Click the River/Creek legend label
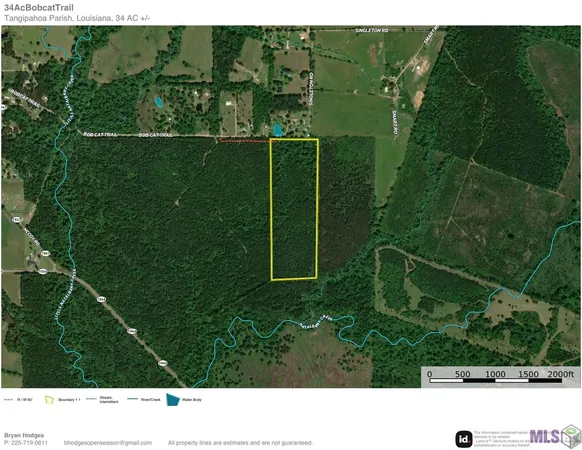The height and width of the screenshot is (450, 582). (x=150, y=400)
